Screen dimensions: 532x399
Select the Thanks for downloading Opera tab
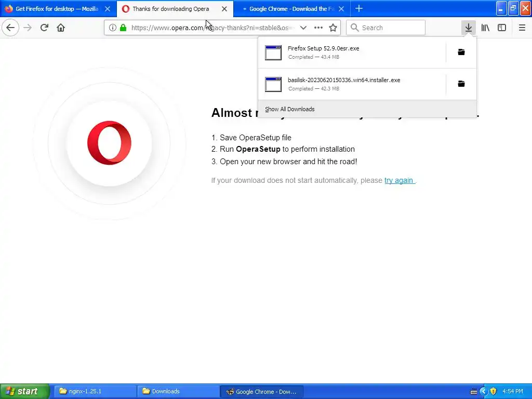(x=170, y=9)
